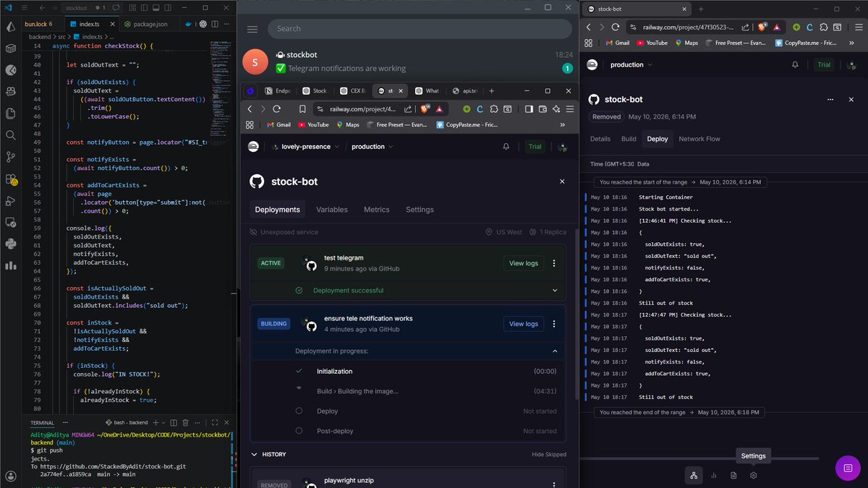Select Build tab in right window
Viewport: 868px width, 488px height.
[629, 139]
